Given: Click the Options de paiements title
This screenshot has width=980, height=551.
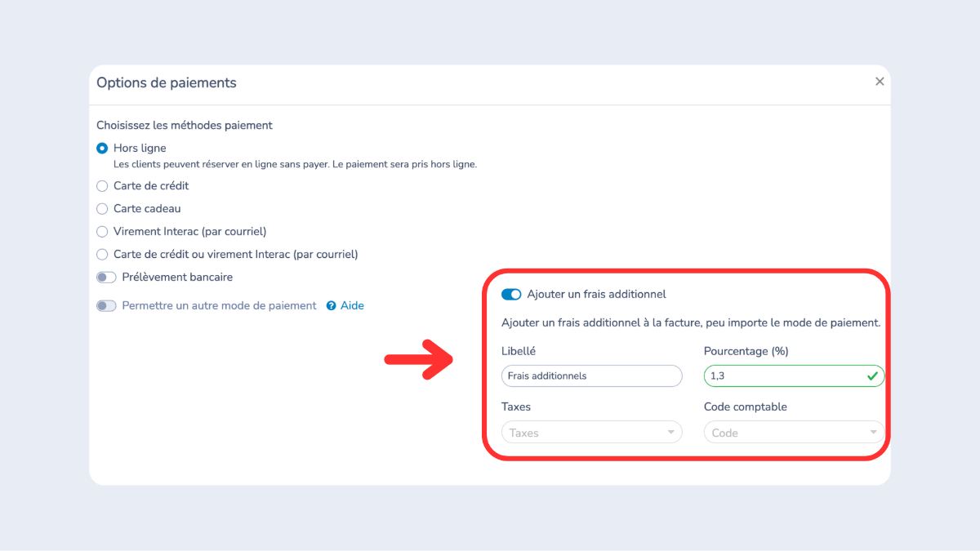Looking at the screenshot, I should pos(167,82).
